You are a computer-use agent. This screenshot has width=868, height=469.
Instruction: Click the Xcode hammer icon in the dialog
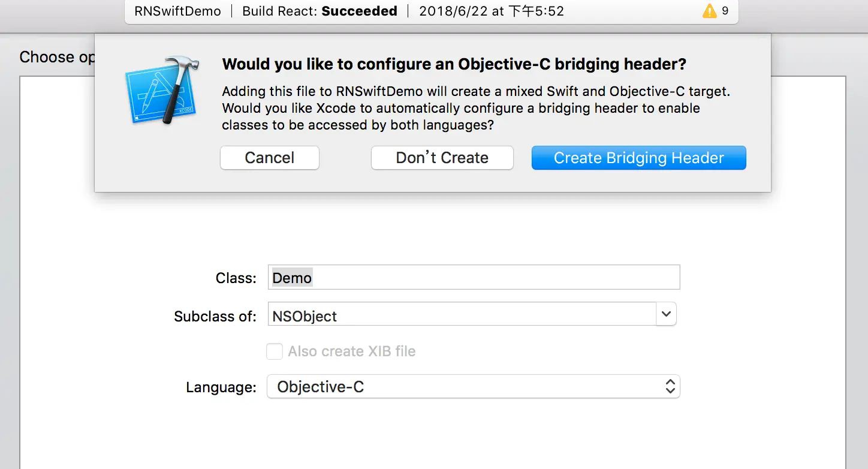tap(163, 90)
